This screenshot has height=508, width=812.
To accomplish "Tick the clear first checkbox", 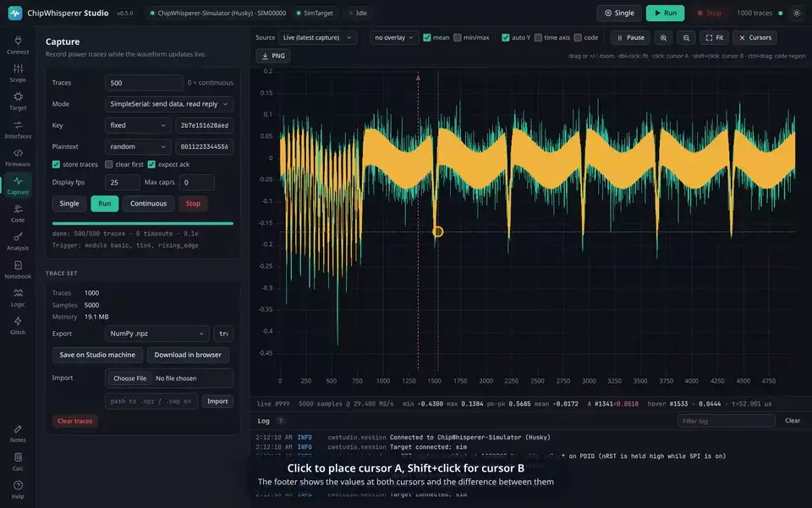I will (109, 164).
